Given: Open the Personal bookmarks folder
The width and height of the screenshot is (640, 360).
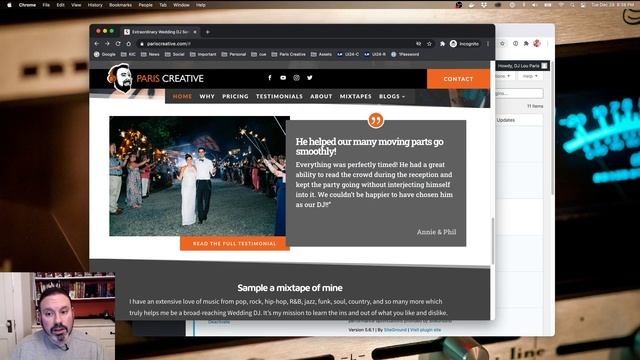Looking at the screenshot, I should click(x=234, y=54).
